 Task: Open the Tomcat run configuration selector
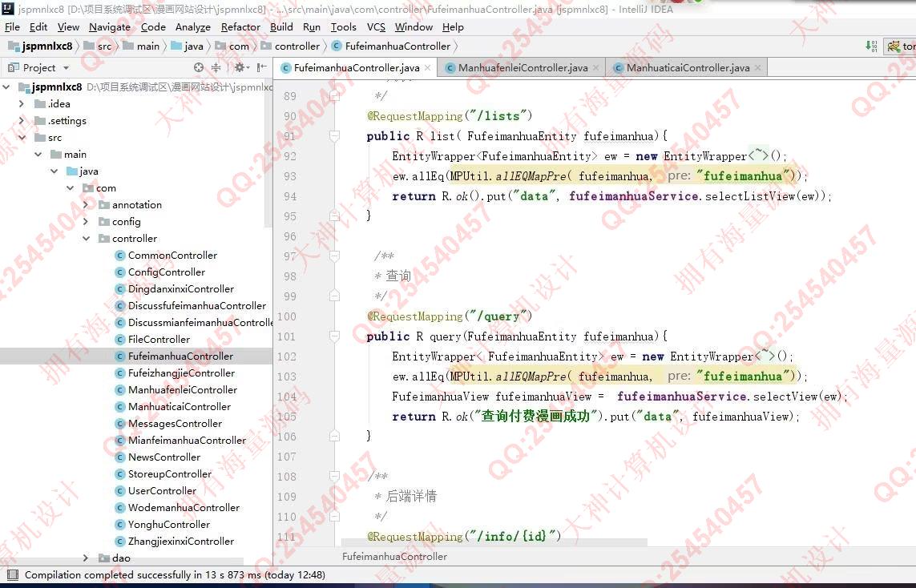(x=901, y=46)
